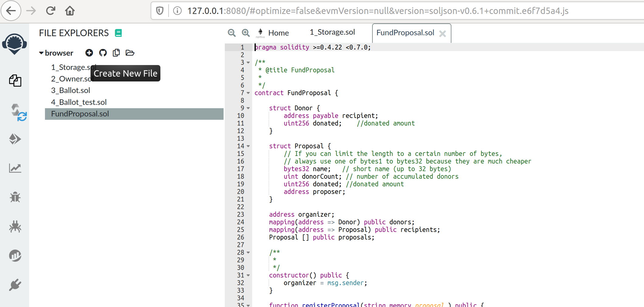Click the tracking protection shield icon
This screenshot has height=307, width=644.
click(x=160, y=11)
